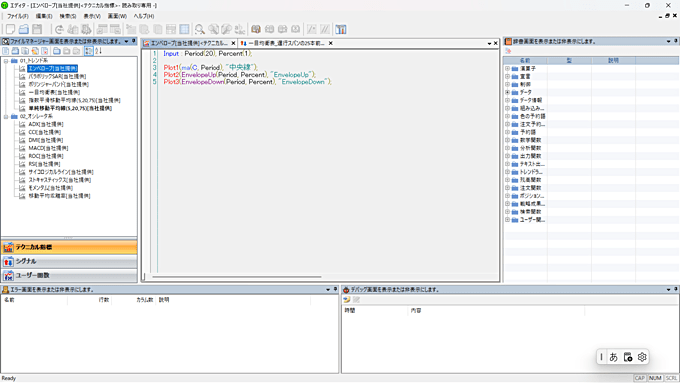Select the ユーザー関数 category button
Screen dimensions: 680x383
[x=69, y=275]
